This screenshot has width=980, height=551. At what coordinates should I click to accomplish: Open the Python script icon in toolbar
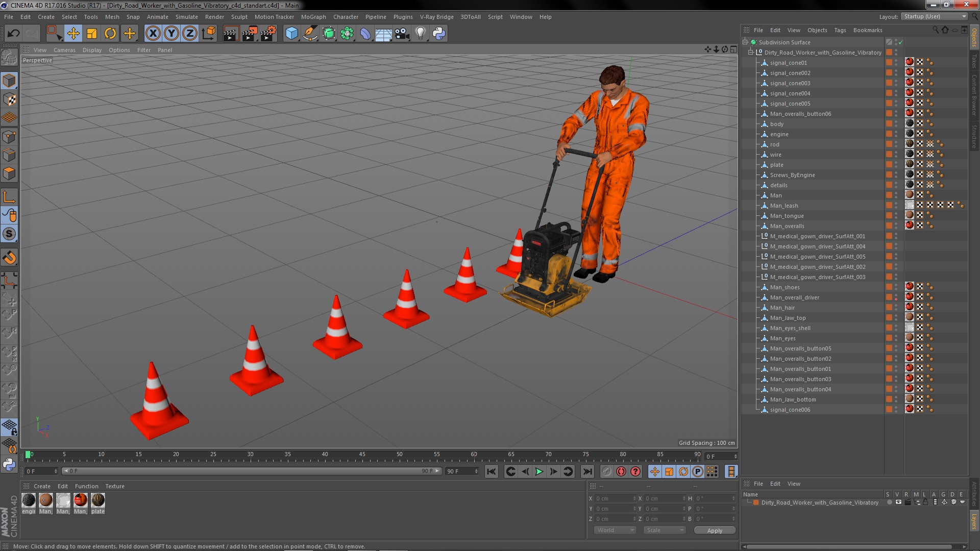439,34
